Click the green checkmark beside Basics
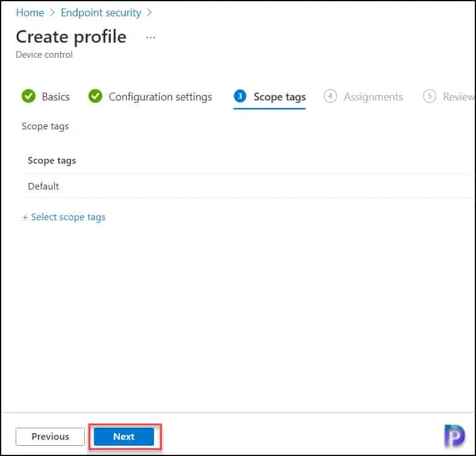This screenshot has height=456, width=476. pyautogui.click(x=28, y=96)
